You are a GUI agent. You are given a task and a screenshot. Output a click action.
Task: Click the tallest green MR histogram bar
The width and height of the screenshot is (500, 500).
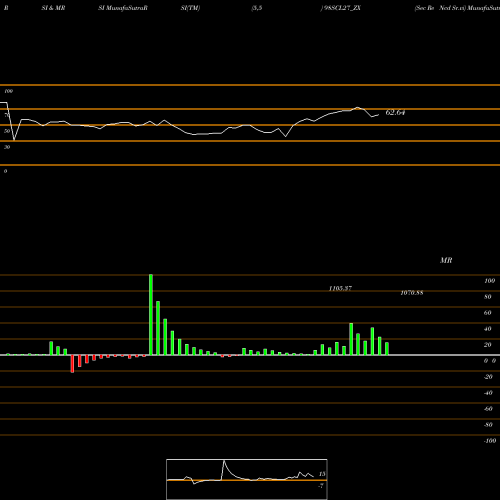(x=151, y=315)
